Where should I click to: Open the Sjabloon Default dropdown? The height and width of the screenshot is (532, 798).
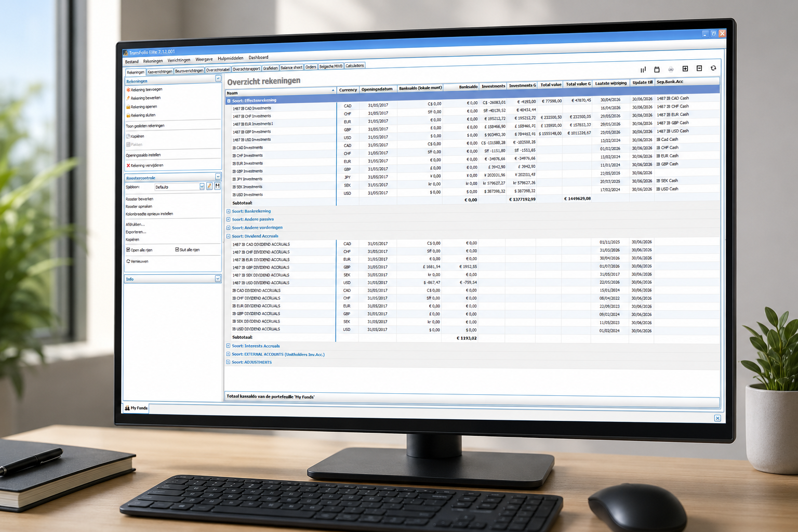[202, 187]
